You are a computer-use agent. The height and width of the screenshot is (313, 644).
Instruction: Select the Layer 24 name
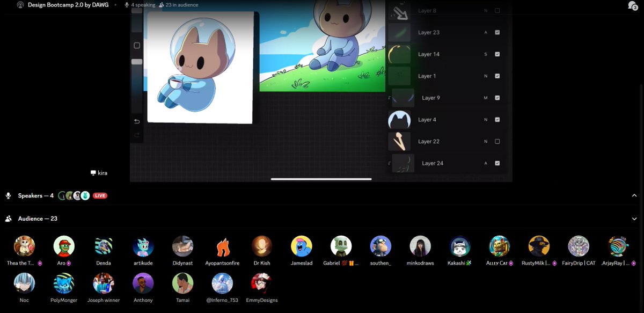(x=433, y=163)
